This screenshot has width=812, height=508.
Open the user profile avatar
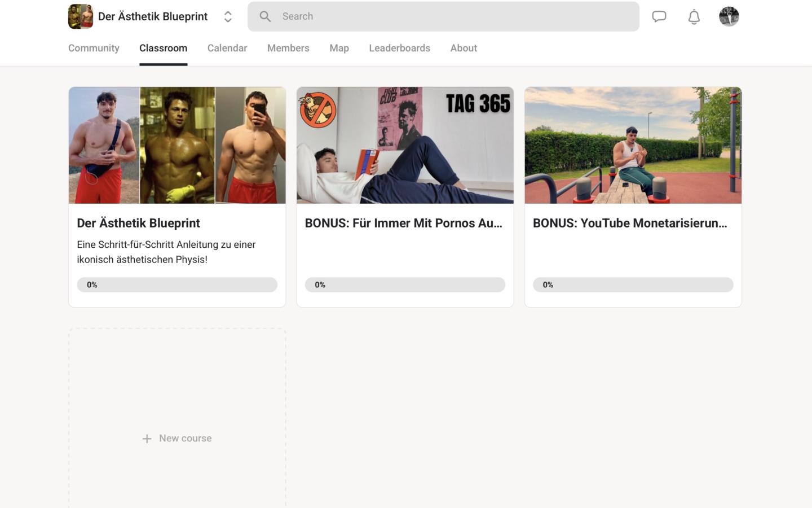[x=729, y=16]
